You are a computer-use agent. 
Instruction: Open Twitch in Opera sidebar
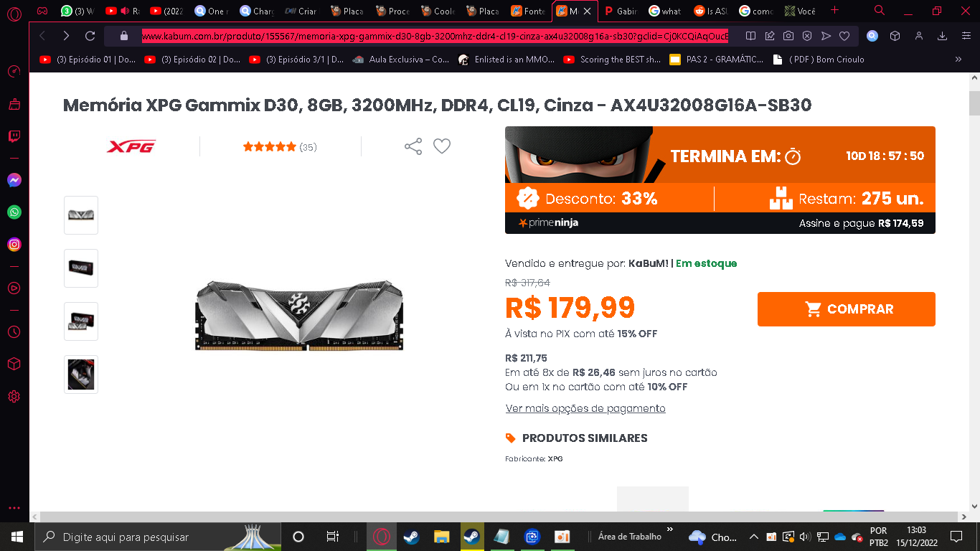tap(14, 136)
